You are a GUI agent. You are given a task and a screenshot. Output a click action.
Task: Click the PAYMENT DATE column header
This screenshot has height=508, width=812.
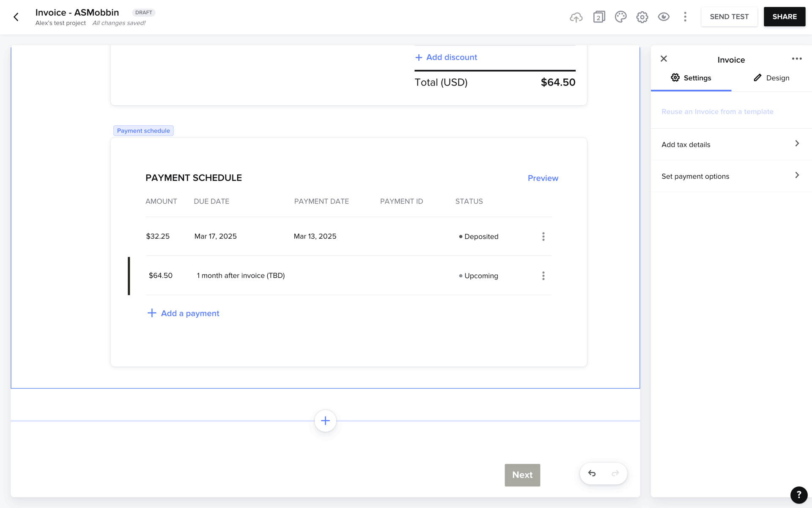pos(321,202)
